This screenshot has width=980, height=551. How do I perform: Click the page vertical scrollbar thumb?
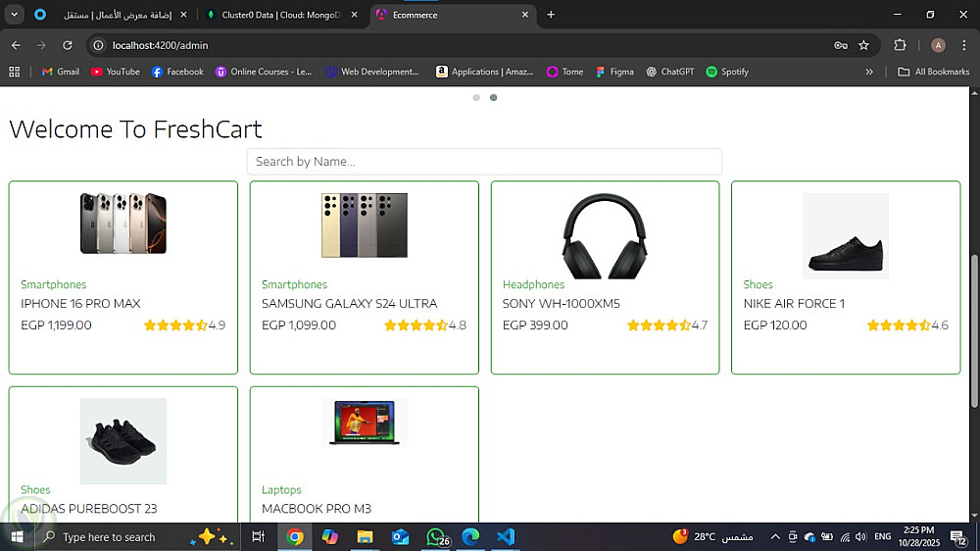pos(974,331)
